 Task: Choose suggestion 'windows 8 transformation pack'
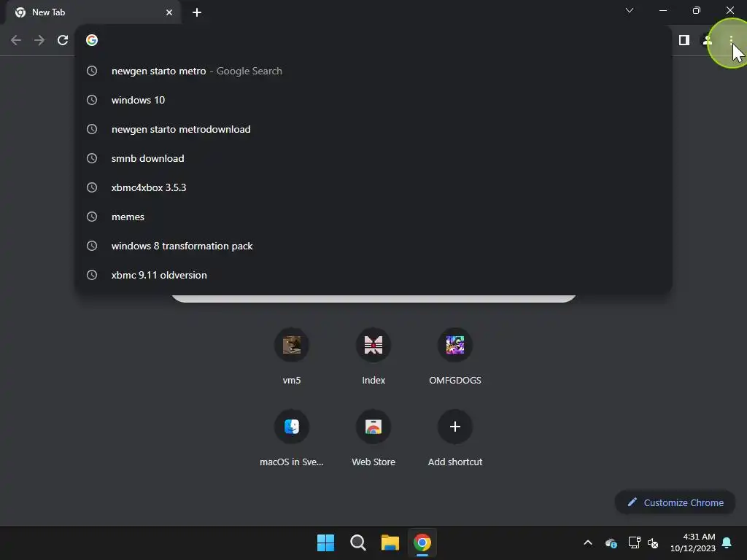pos(373,246)
